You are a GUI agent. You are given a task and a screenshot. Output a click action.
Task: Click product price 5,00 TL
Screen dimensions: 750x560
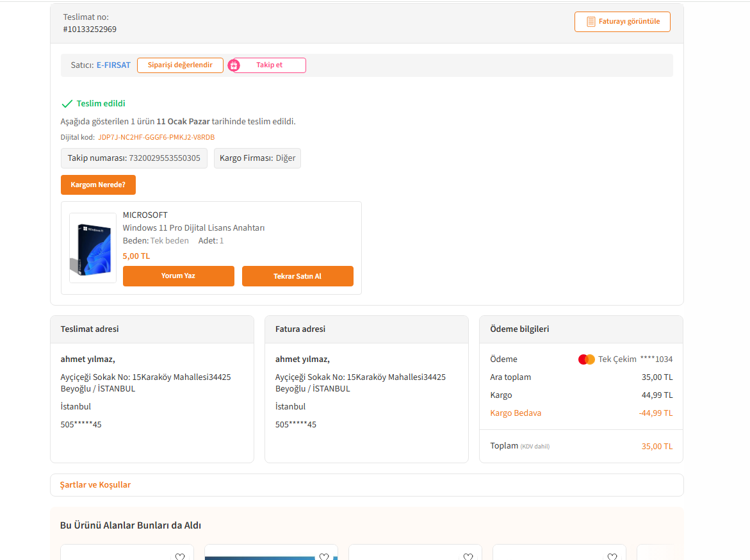pyautogui.click(x=136, y=256)
